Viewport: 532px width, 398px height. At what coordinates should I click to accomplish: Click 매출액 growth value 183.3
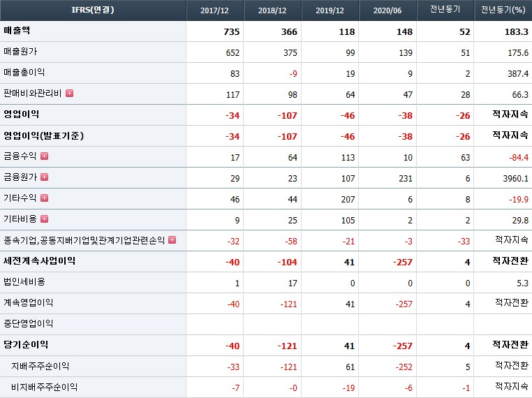pos(517,32)
